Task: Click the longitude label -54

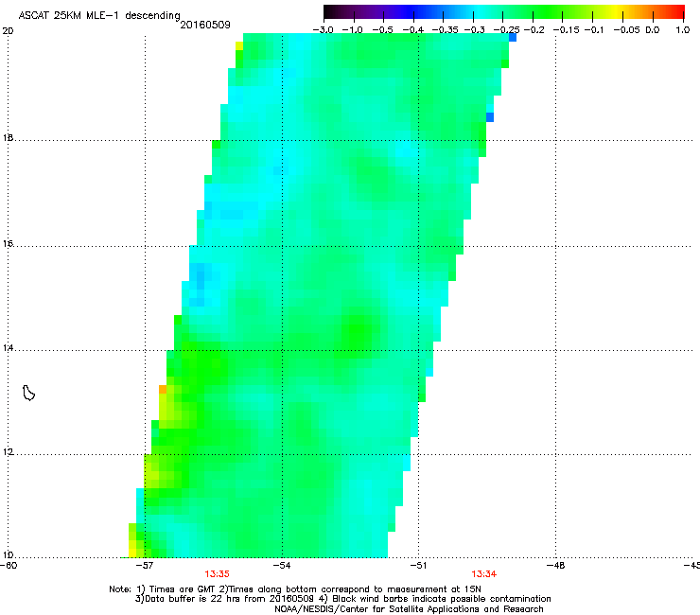Action: [x=282, y=566]
